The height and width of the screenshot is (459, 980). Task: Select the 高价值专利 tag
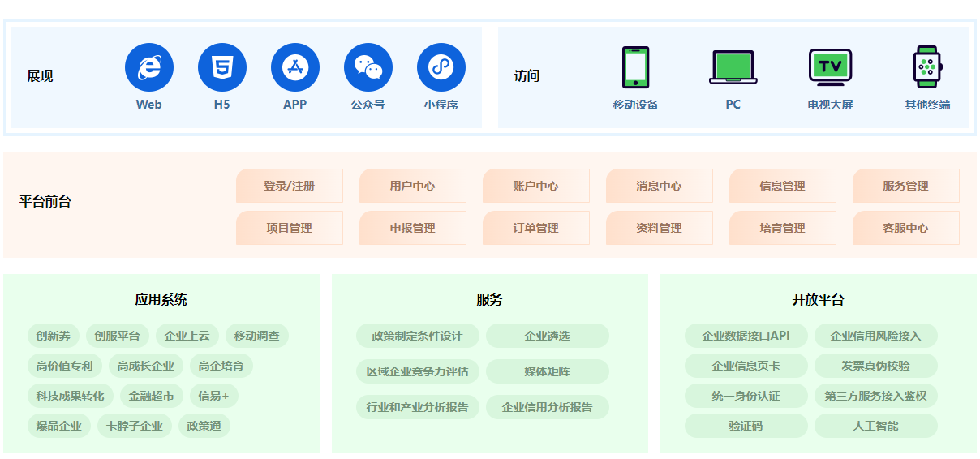[x=65, y=366]
